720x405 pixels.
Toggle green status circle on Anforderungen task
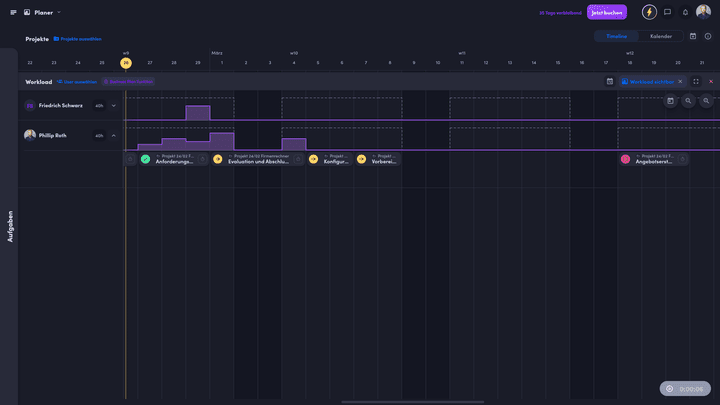(145, 159)
